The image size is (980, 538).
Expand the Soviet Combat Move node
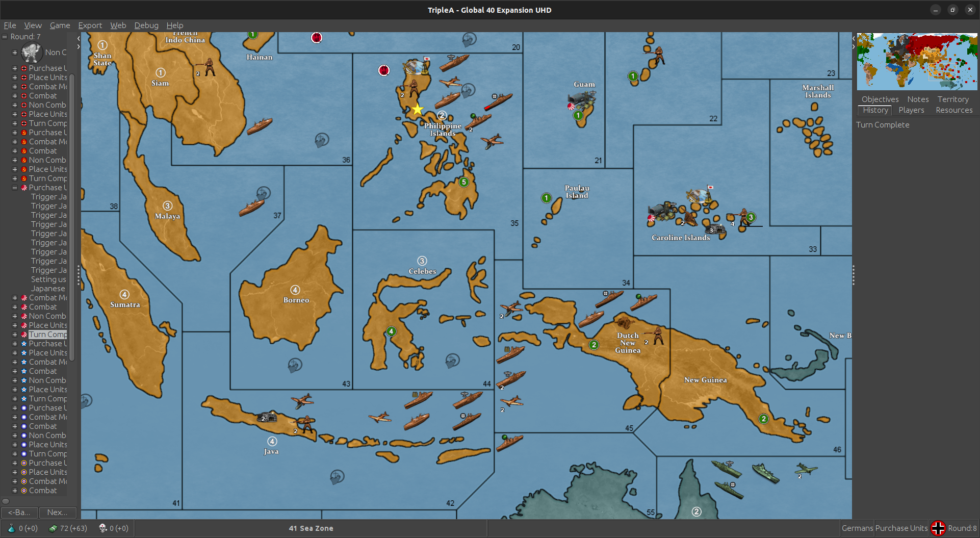click(15, 142)
